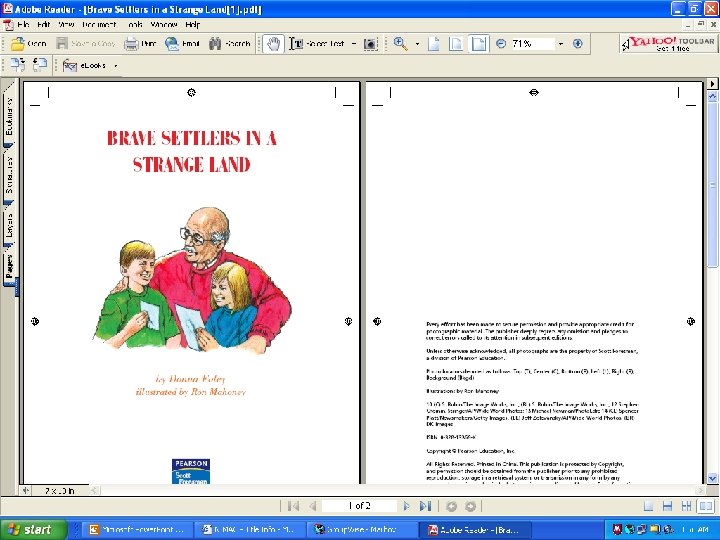Open the View menu
The height and width of the screenshot is (540, 720).
pos(66,24)
